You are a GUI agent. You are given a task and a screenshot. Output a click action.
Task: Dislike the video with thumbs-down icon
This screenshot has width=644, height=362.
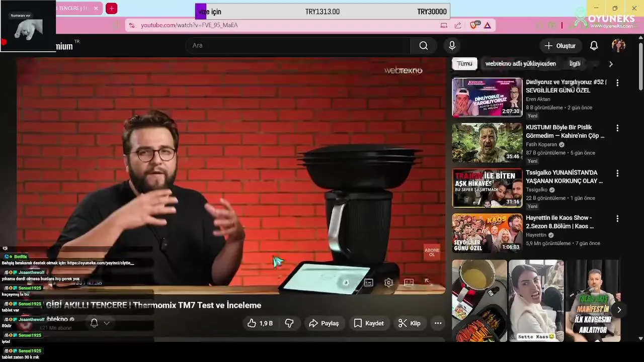289,323
